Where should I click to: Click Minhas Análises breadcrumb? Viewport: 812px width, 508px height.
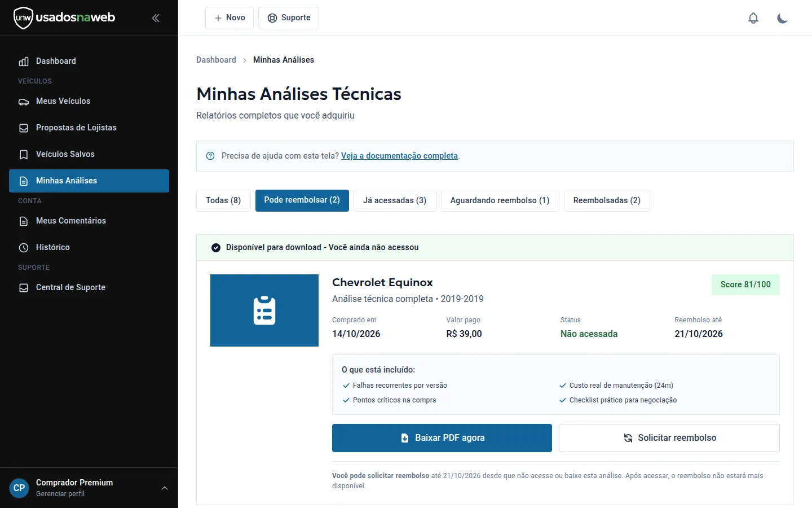[284, 60]
